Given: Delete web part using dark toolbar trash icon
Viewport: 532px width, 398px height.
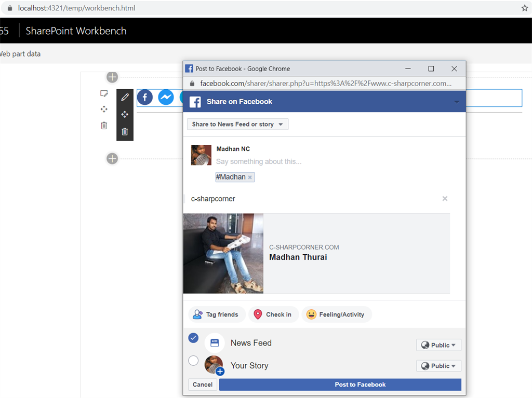Looking at the screenshot, I should pyautogui.click(x=125, y=131).
